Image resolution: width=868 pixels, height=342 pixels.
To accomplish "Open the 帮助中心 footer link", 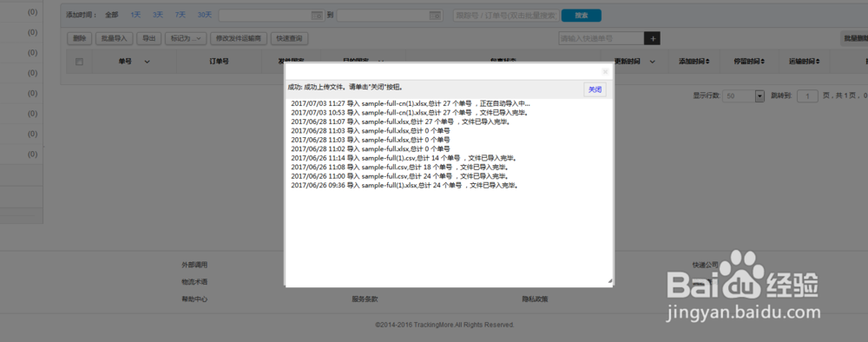I will (194, 299).
